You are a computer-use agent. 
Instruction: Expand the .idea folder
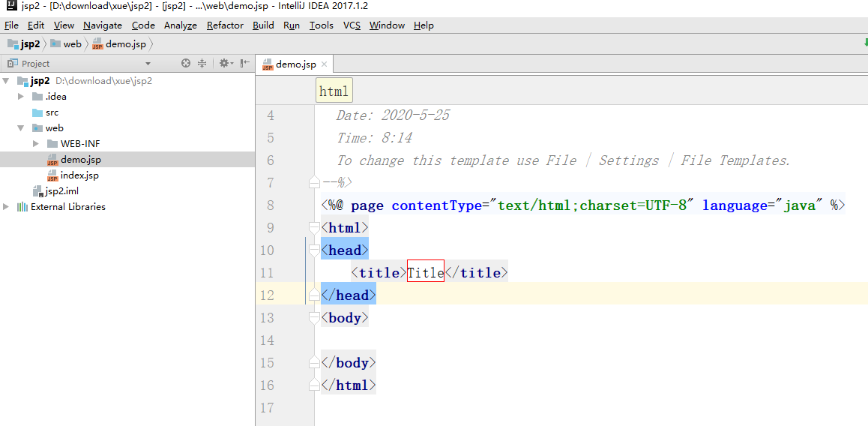click(x=21, y=97)
